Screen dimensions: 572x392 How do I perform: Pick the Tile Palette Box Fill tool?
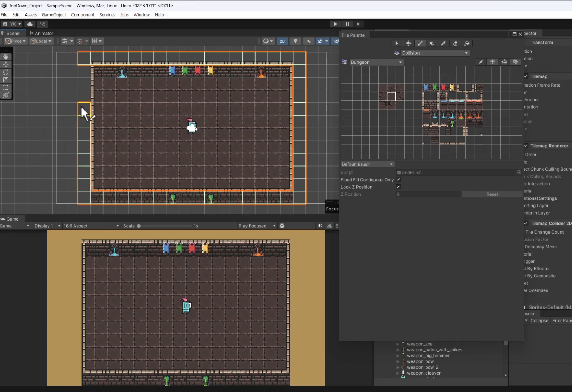(432, 43)
